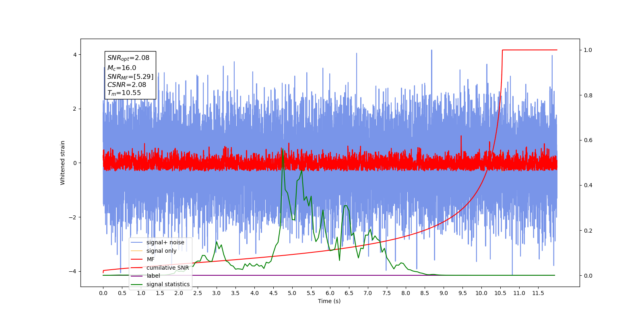Click the x-axis tick label 5.0

292,293
